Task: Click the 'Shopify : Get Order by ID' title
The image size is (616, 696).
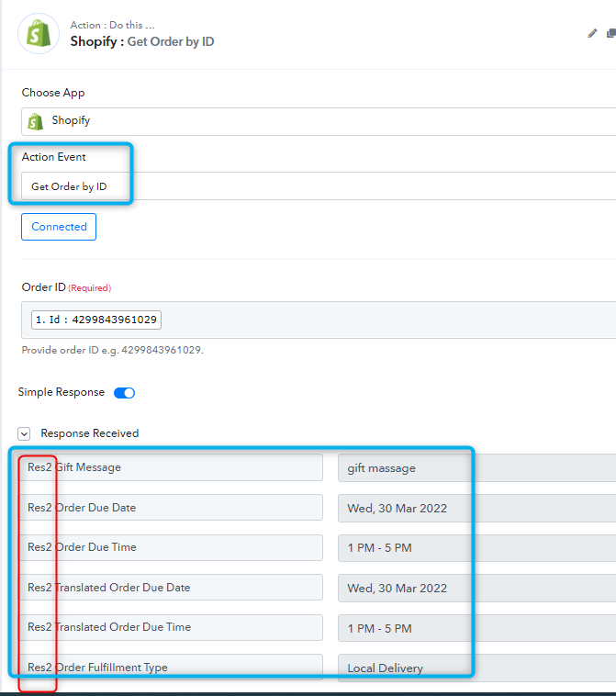Action: [142, 41]
